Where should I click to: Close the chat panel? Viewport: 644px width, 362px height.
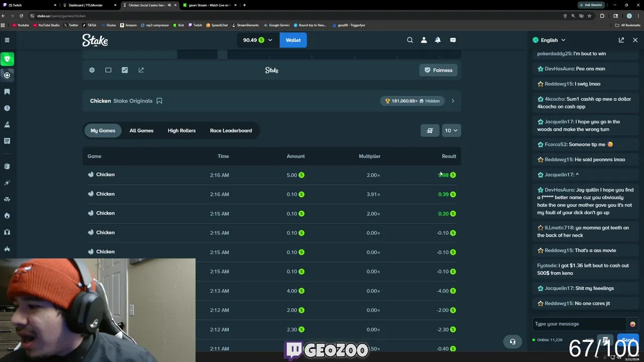[x=635, y=40]
